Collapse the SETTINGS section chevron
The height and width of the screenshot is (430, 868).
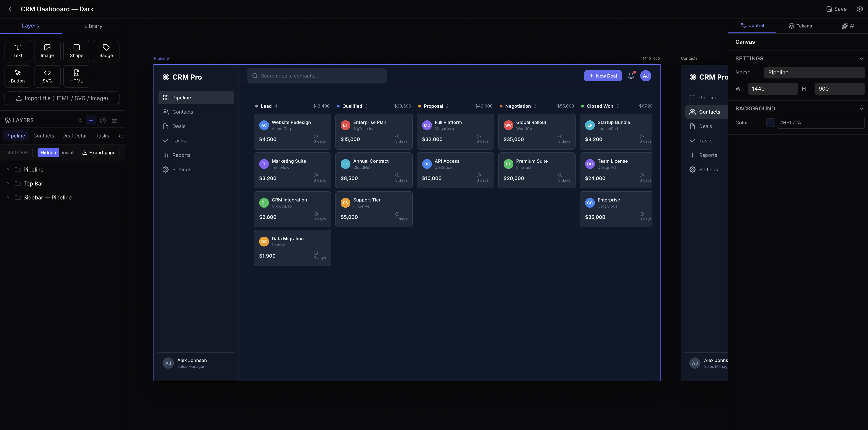(x=861, y=59)
